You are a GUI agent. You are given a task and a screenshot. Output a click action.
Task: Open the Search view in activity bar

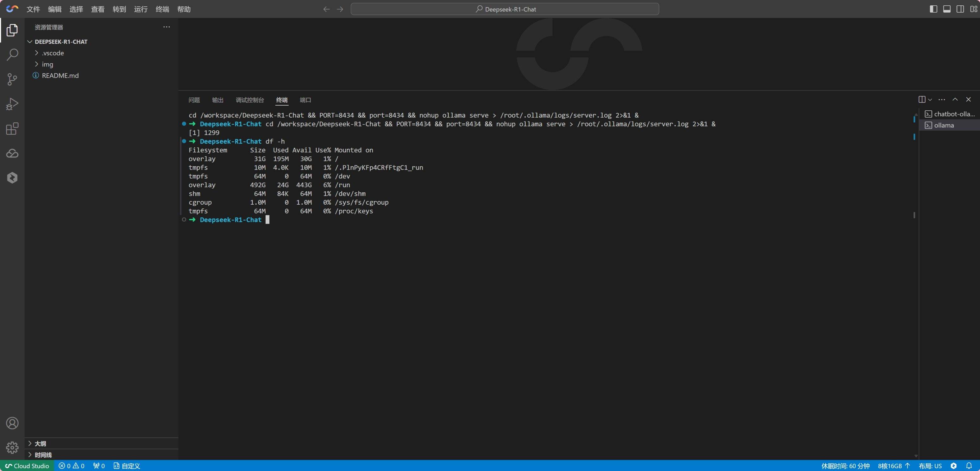pyautogui.click(x=12, y=54)
